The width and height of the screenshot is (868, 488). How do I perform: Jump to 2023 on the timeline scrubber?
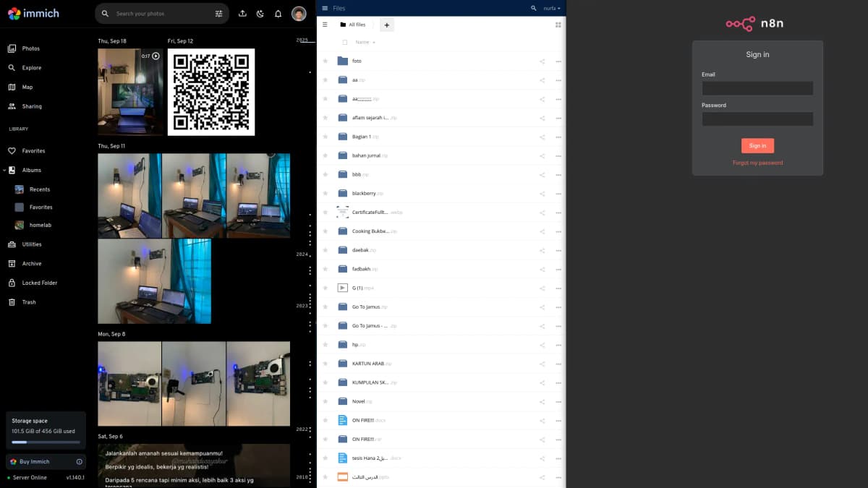pyautogui.click(x=302, y=306)
